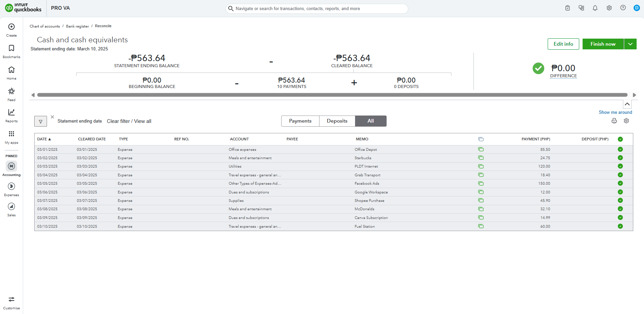The width and height of the screenshot is (644, 314).
Task: Toggle cleared checkmark for Fuel Station row
Action: coord(620,226)
